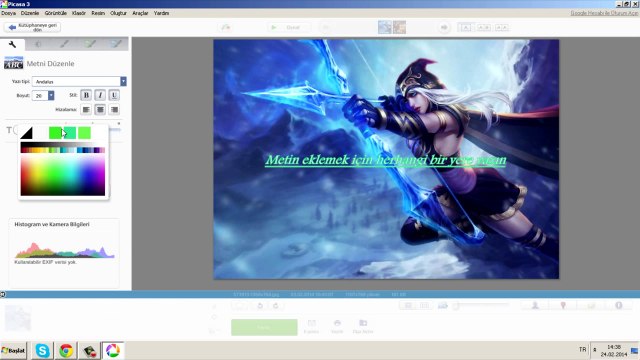640x360 pixels.
Task: Click the Metni Düzenle ABC icon
Action: [x=13, y=63]
